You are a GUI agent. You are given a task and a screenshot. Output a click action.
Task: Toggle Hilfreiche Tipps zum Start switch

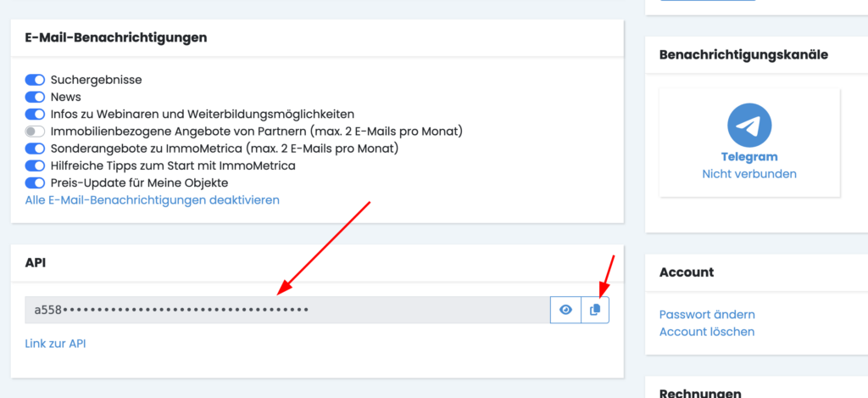(35, 165)
